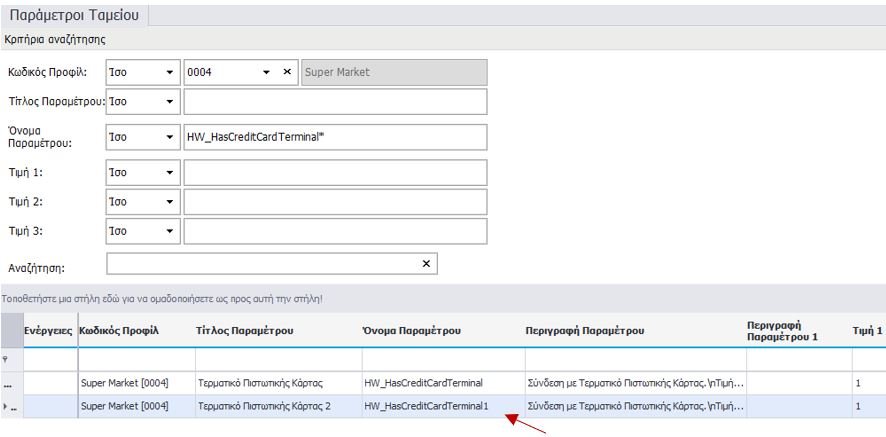This screenshot has height=437, width=886.
Task: Click the Τίτλος Παραμέτρου column header
Action: pos(247,330)
